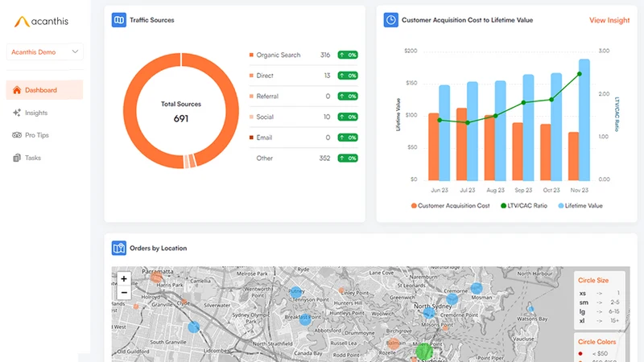
Task: Click the Referral 0% change badge
Action: coord(348,96)
